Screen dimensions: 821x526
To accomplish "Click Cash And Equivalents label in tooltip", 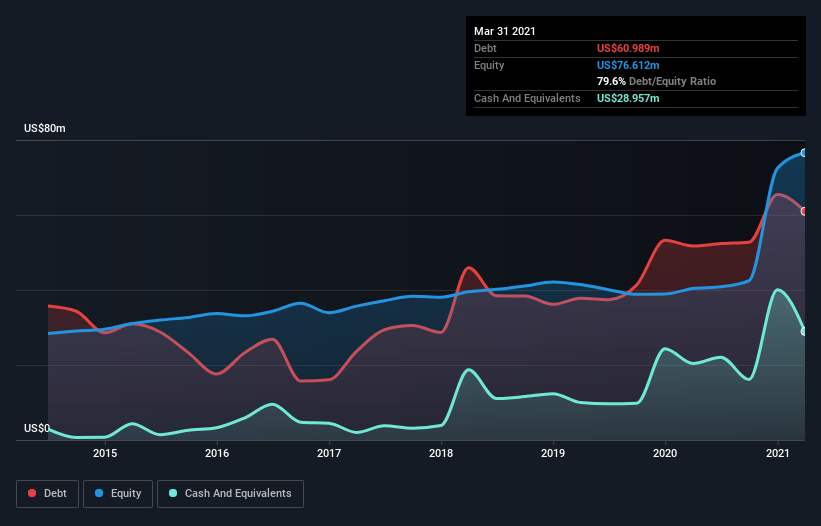I will (x=527, y=98).
